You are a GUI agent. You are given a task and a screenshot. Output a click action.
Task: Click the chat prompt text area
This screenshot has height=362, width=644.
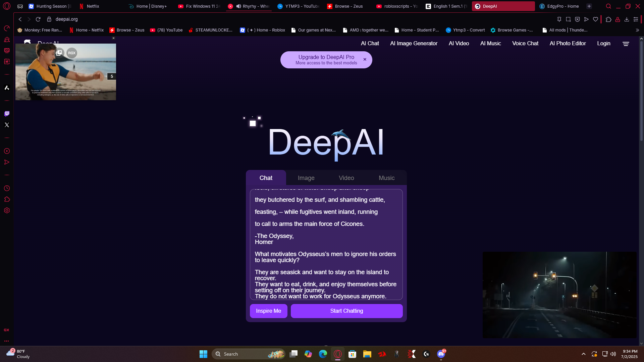tap(326, 245)
